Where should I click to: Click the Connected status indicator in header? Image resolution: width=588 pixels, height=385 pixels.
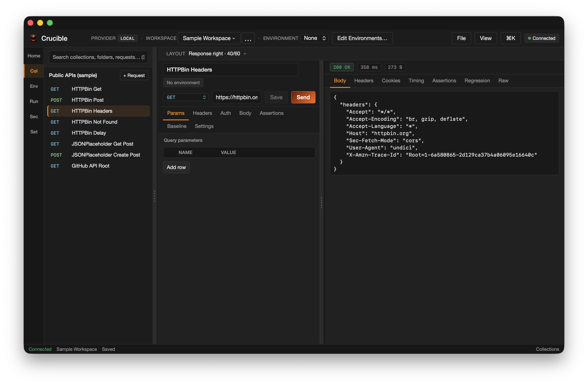coord(541,38)
